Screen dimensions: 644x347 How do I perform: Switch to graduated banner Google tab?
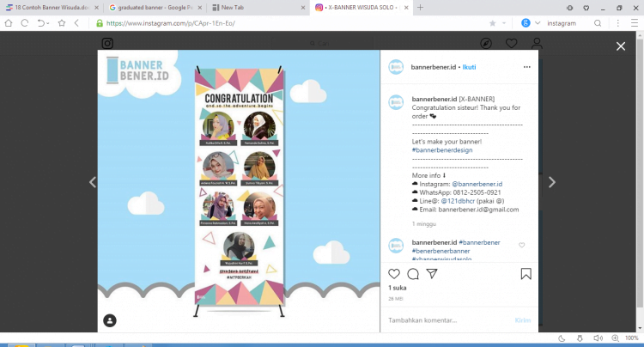click(155, 8)
